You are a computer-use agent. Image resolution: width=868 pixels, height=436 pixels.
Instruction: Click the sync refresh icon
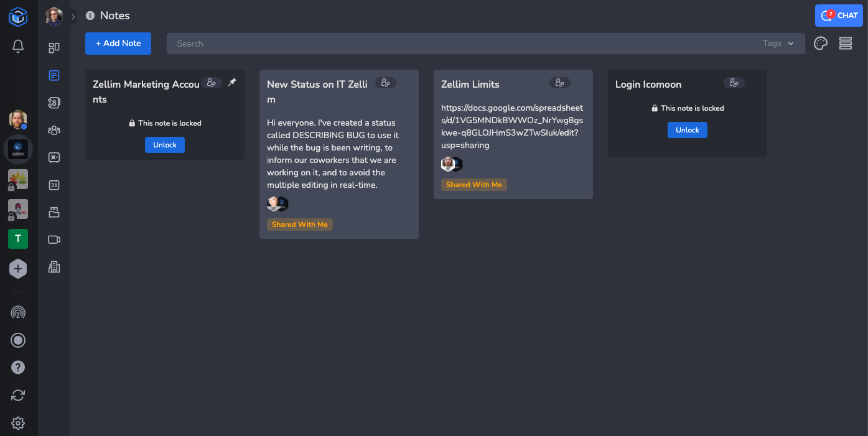(18, 395)
